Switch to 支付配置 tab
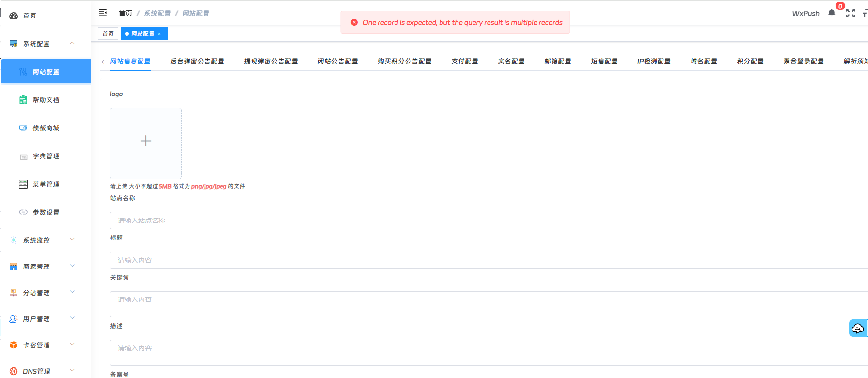Image resolution: width=868 pixels, height=378 pixels. point(465,61)
